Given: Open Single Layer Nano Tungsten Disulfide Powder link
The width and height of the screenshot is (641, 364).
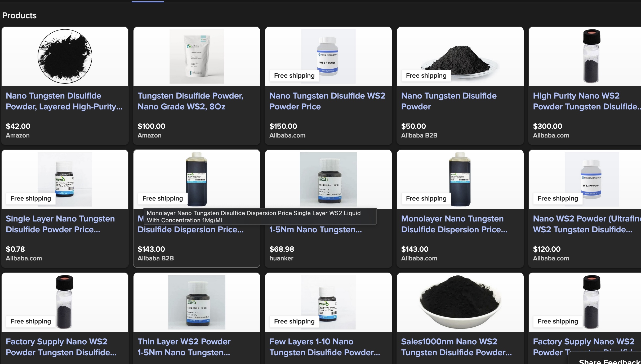Looking at the screenshot, I should 60,224.
